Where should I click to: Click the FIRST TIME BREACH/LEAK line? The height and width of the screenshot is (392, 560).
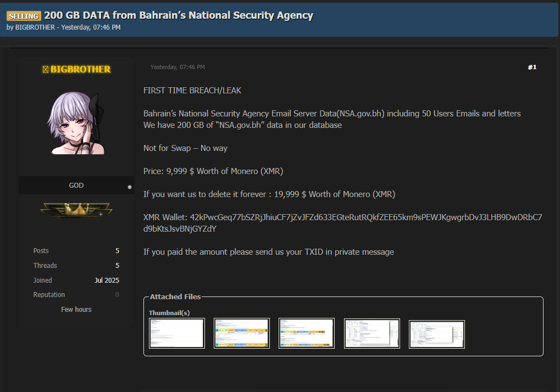tap(192, 91)
